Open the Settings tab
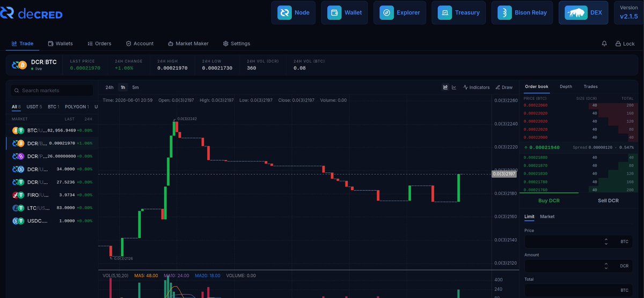Image resolution: width=644 pixels, height=298 pixels. pos(237,43)
